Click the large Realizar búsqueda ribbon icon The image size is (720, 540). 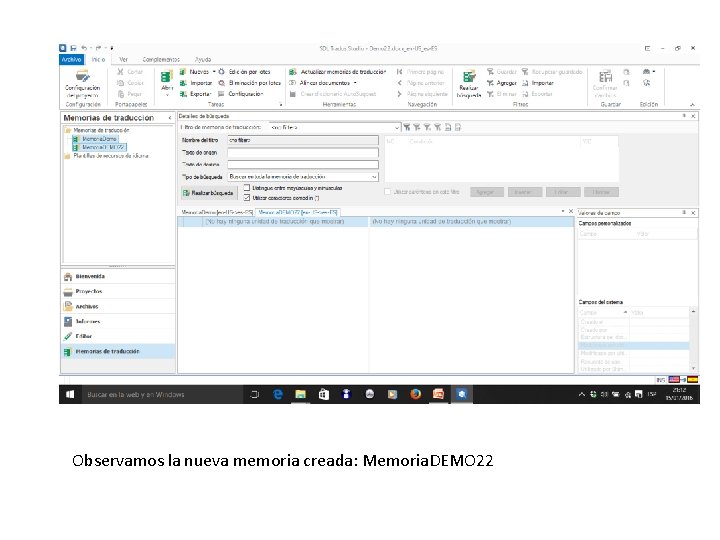[469, 77]
